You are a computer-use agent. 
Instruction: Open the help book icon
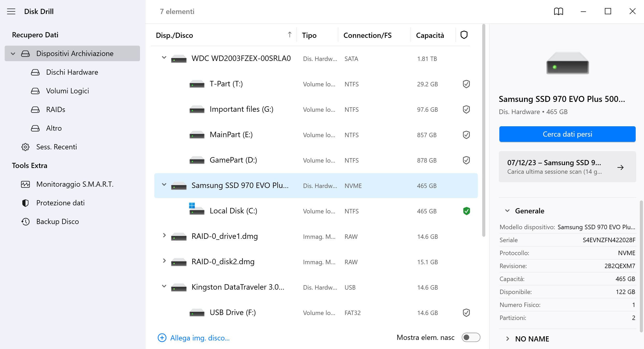[558, 11]
